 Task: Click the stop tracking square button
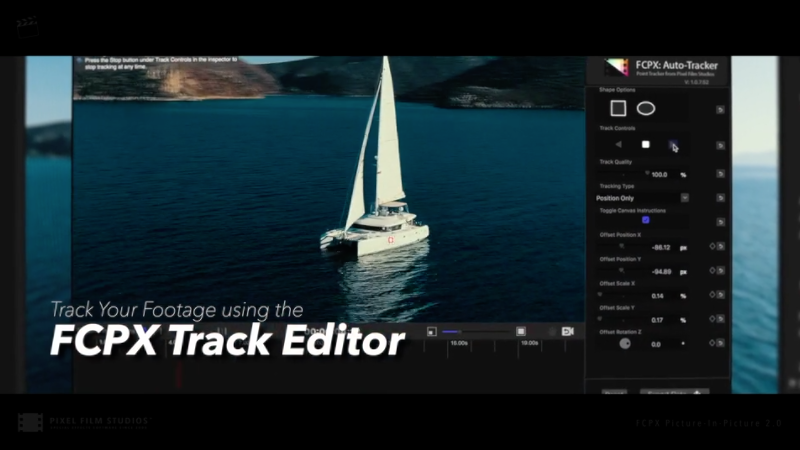pyautogui.click(x=645, y=144)
